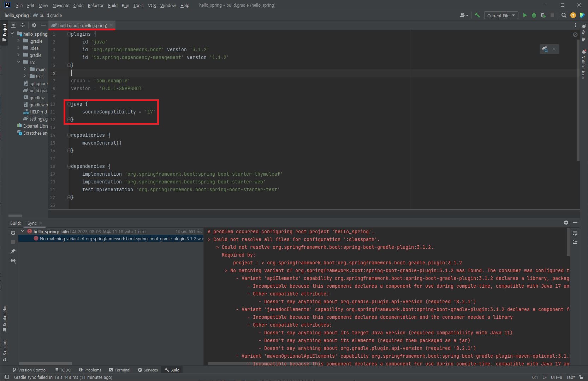Click scroll-to-end icon in build output
The width and height of the screenshot is (588, 381).
coord(575,242)
